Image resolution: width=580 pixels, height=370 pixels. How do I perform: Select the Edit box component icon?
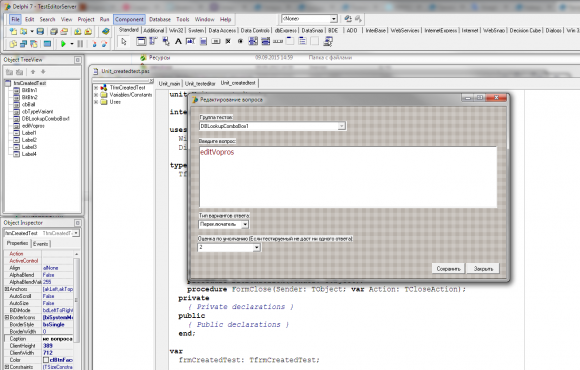pyautogui.click(x=190, y=41)
